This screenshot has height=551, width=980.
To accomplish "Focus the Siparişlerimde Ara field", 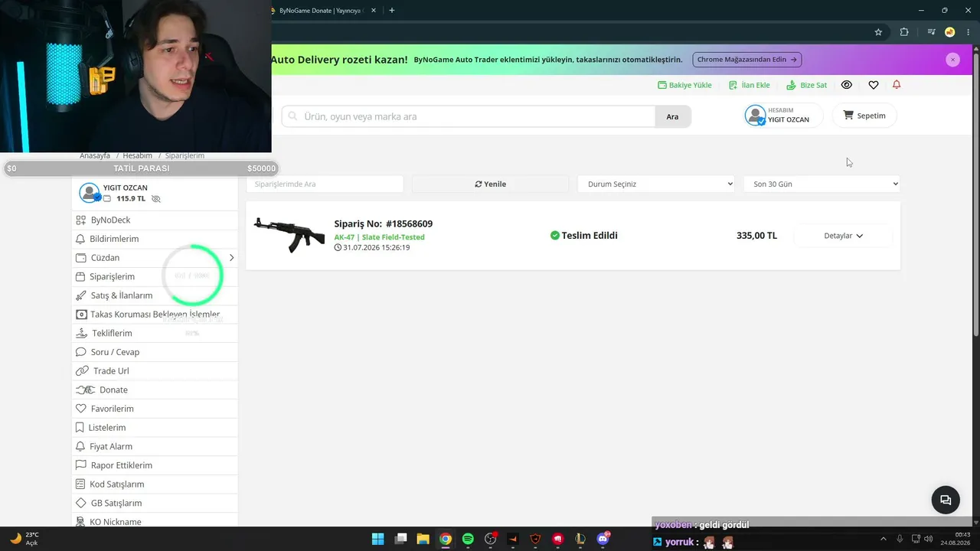I will (325, 184).
